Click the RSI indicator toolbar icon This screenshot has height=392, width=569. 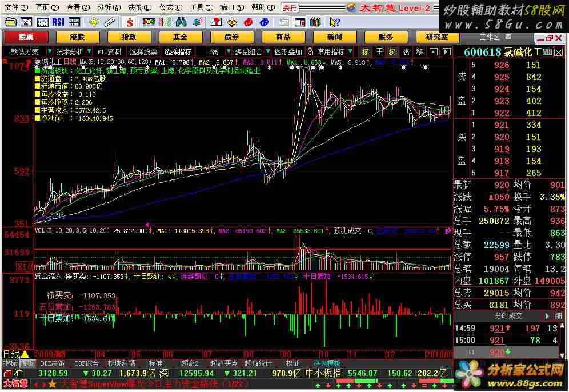pos(58,22)
